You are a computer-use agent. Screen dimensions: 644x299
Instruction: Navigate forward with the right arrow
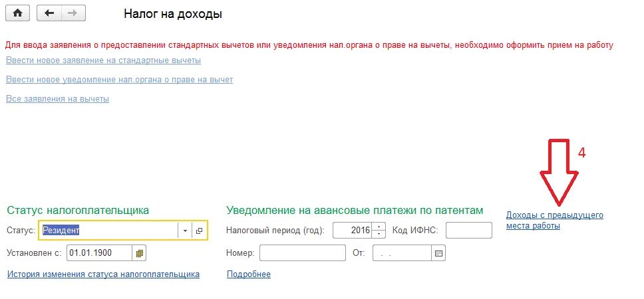73,13
